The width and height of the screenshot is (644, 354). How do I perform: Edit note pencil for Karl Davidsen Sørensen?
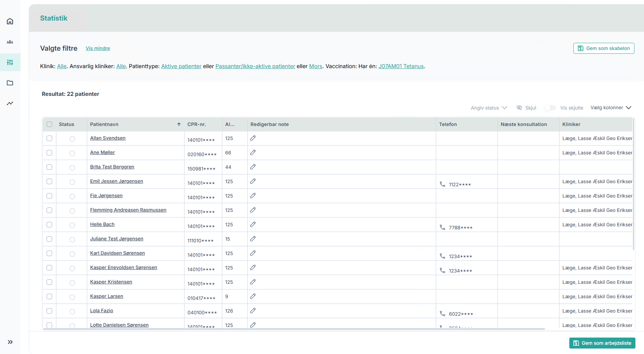click(x=253, y=253)
